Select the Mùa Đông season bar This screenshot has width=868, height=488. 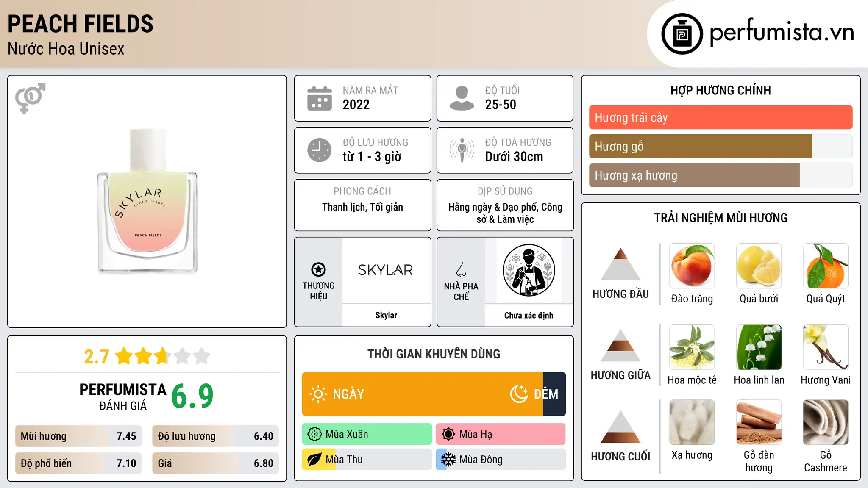501,460
